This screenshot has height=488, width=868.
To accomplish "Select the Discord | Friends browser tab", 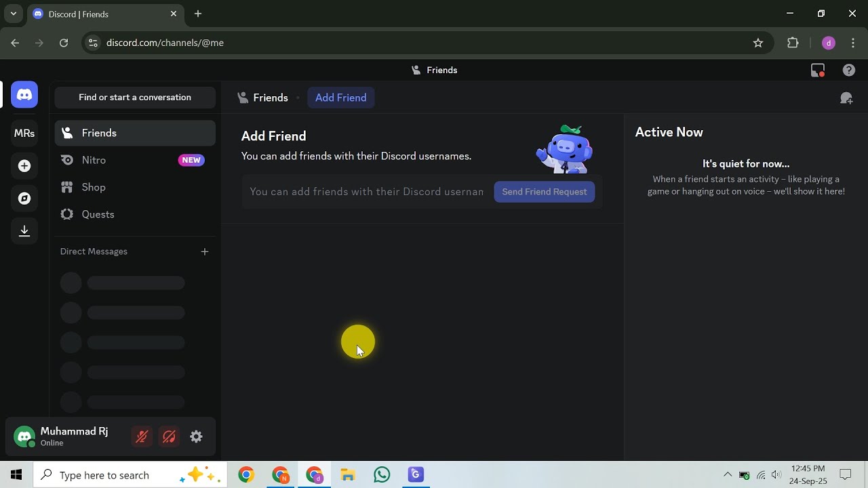I will pos(105,14).
